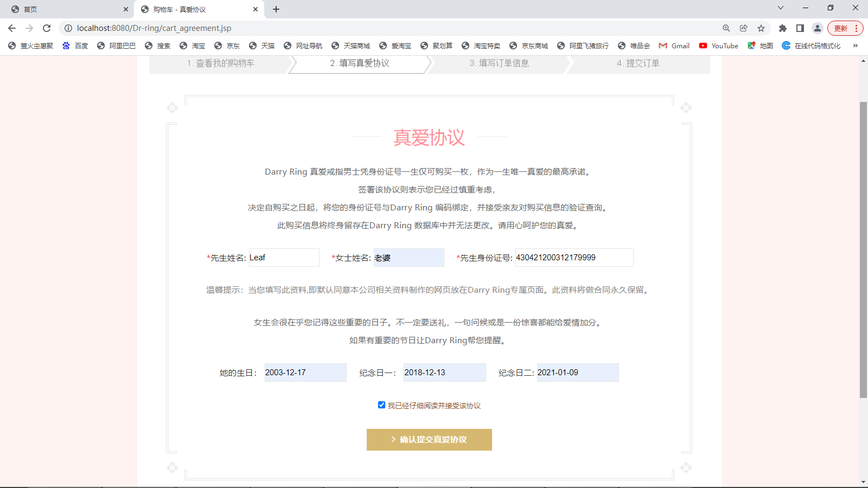The width and height of the screenshot is (868, 488).
Task: Toggle the side panel icon
Action: click(800, 28)
